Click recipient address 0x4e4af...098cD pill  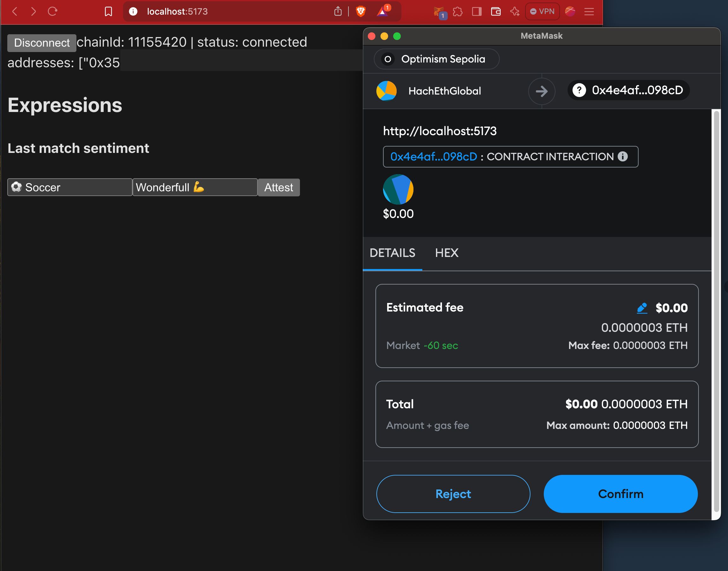628,90
